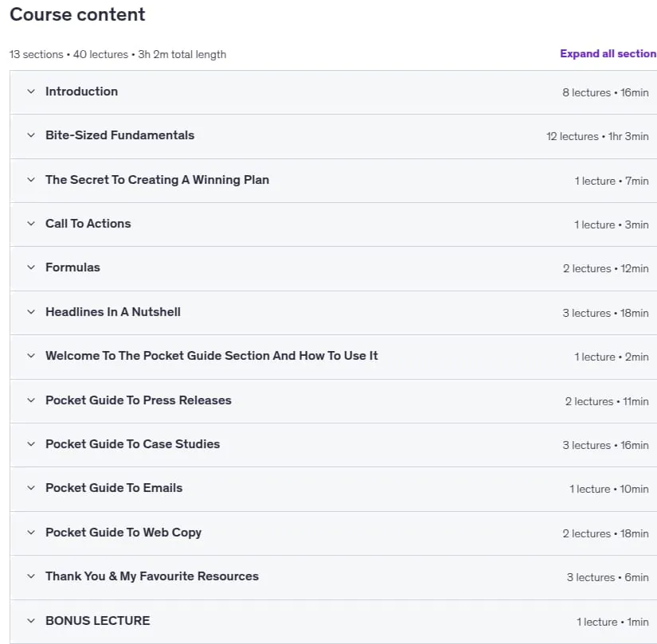The height and width of the screenshot is (644, 657).
Task: Click chevron next to Call To Actions
Action: pyautogui.click(x=31, y=224)
